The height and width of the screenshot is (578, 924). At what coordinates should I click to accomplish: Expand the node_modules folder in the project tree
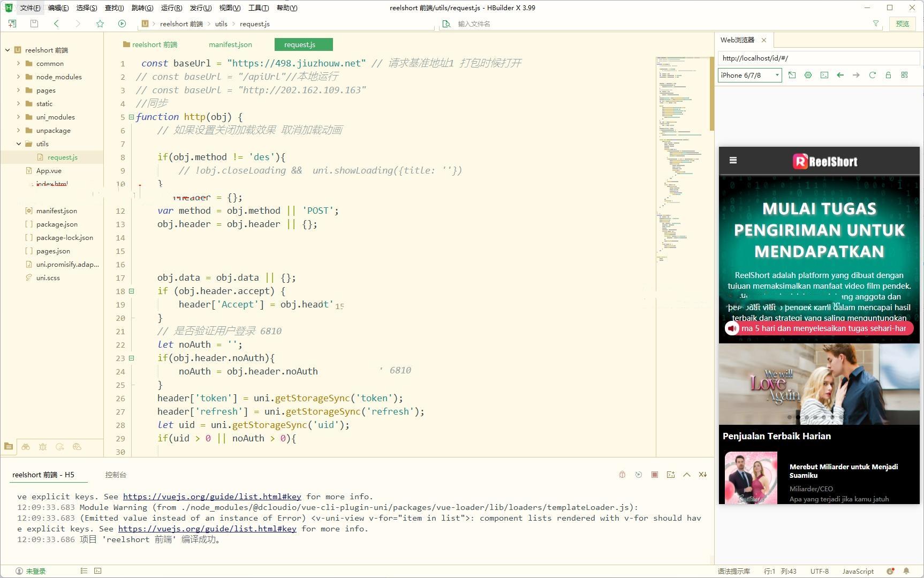(19, 77)
